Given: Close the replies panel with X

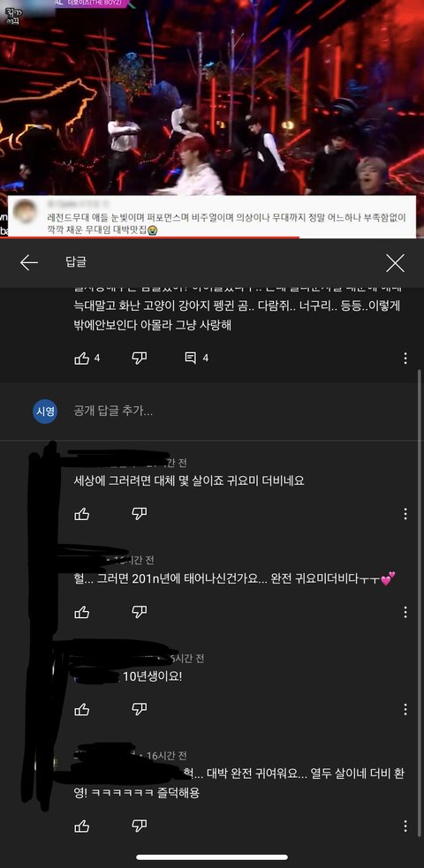Looking at the screenshot, I should (395, 263).
